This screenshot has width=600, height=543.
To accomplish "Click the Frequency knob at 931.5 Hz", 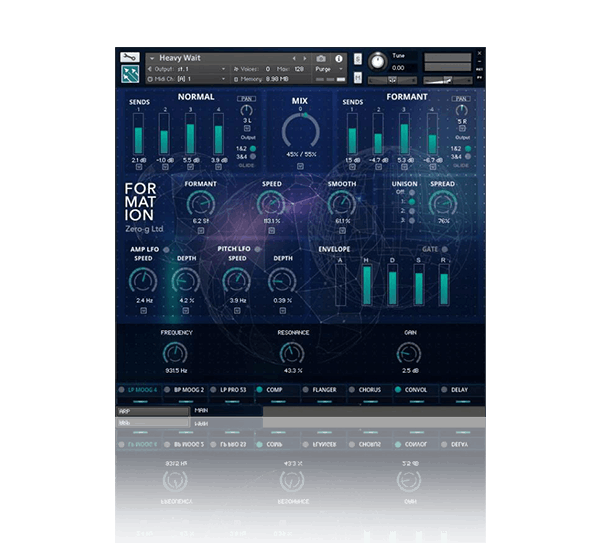I will click(x=175, y=353).
